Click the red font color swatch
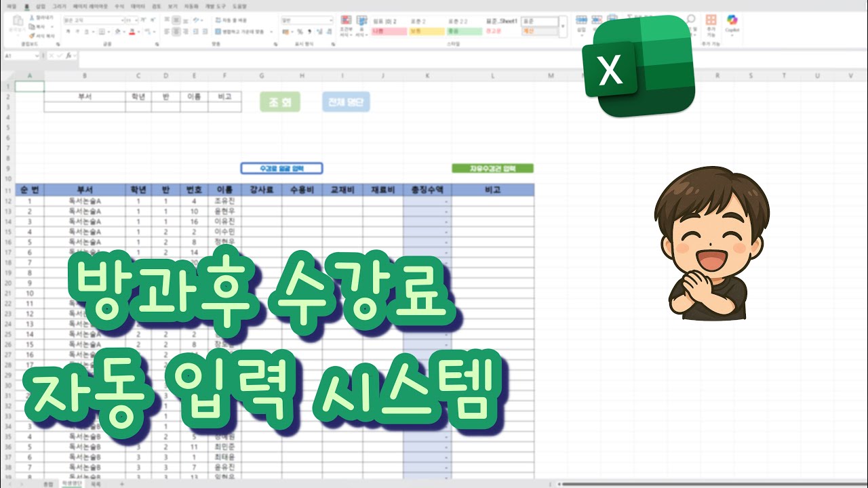This screenshot has height=488, width=868. (x=132, y=32)
